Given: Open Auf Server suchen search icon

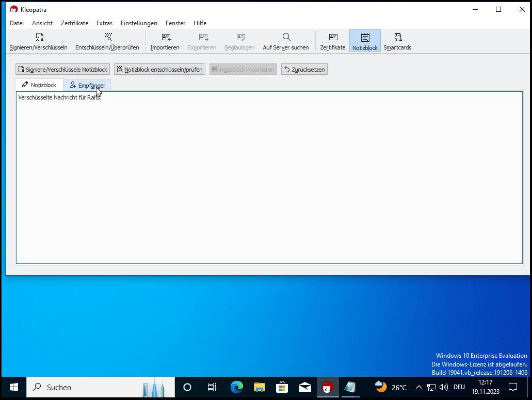Looking at the screenshot, I should pyautogui.click(x=286, y=41).
